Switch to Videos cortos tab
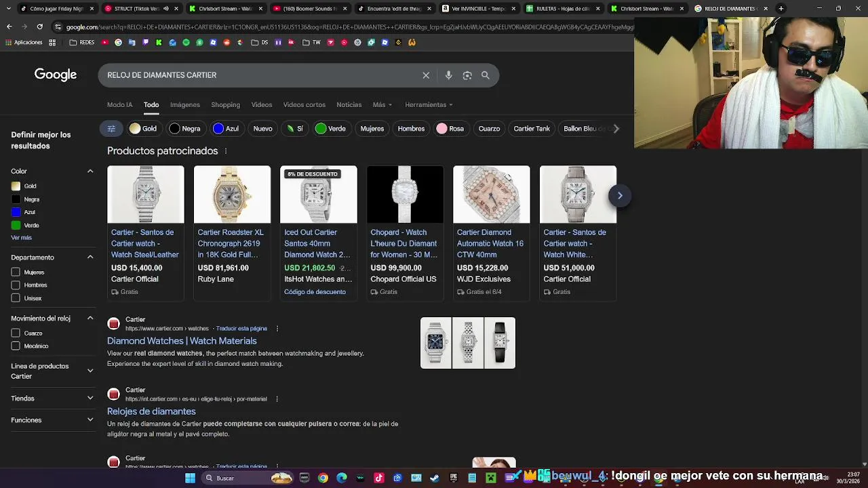The width and height of the screenshot is (868, 488). click(x=304, y=105)
